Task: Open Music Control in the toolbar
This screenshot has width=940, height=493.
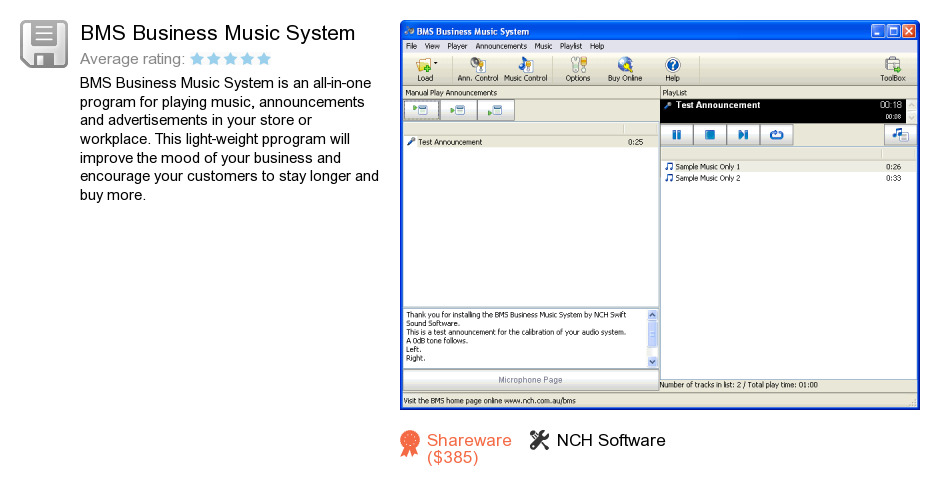Action: [x=525, y=69]
